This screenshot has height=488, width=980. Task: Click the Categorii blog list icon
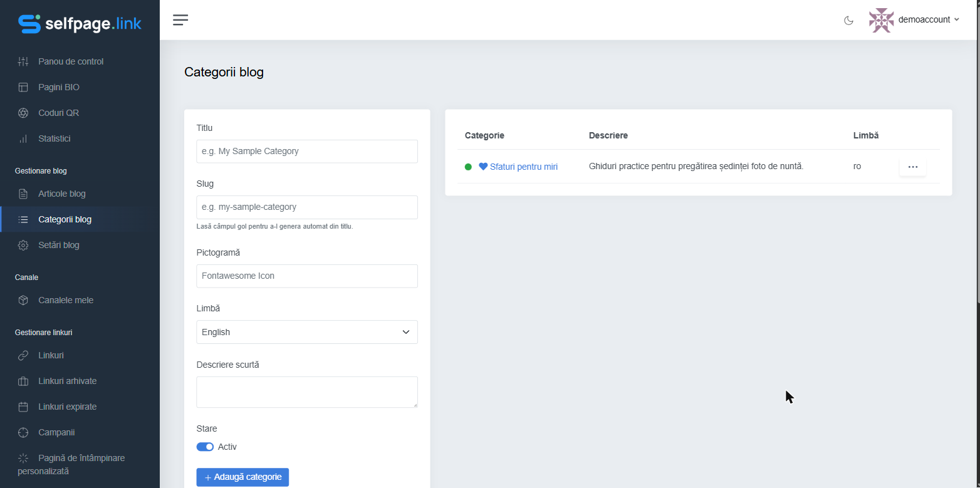point(23,219)
